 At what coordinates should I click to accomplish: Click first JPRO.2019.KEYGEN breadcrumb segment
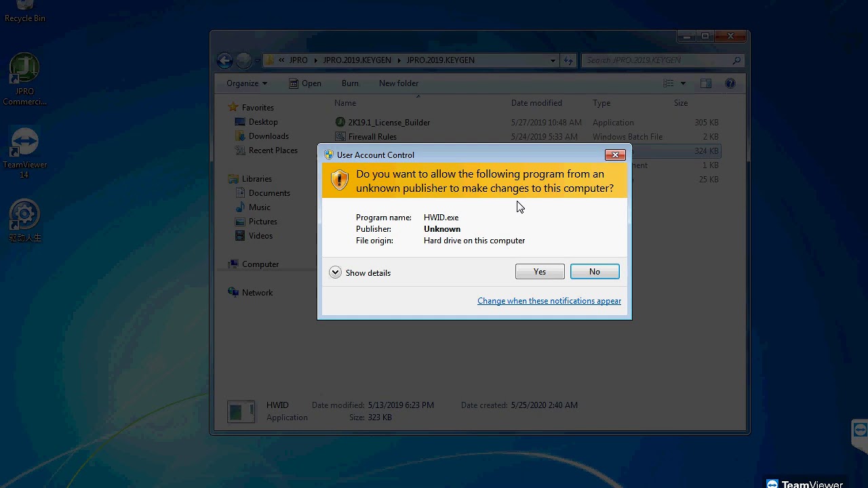click(357, 60)
